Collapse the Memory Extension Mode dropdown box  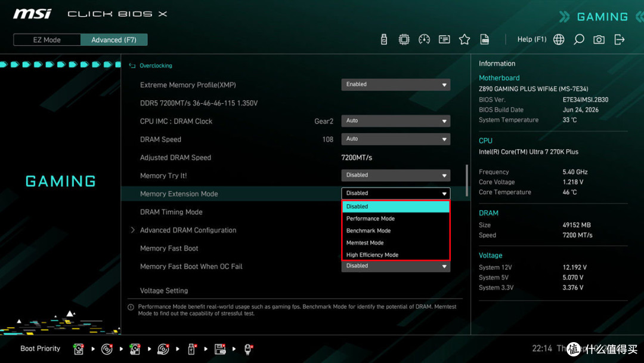pos(396,193)
